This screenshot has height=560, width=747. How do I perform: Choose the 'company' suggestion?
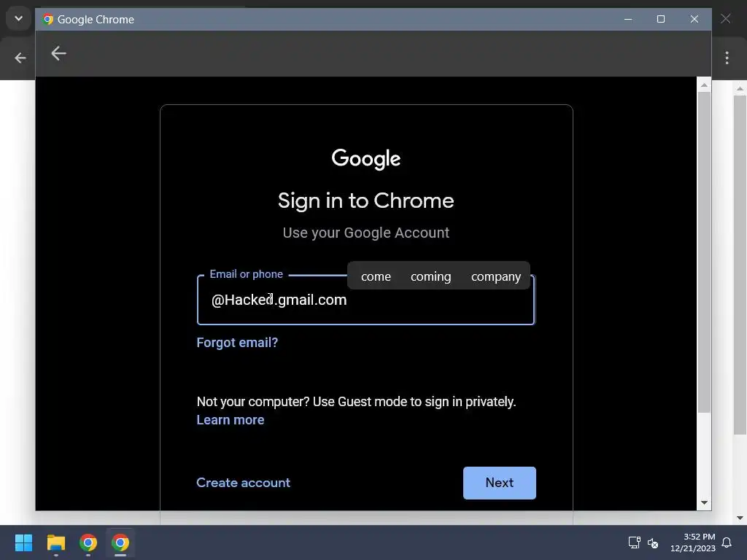click(496, 276)
